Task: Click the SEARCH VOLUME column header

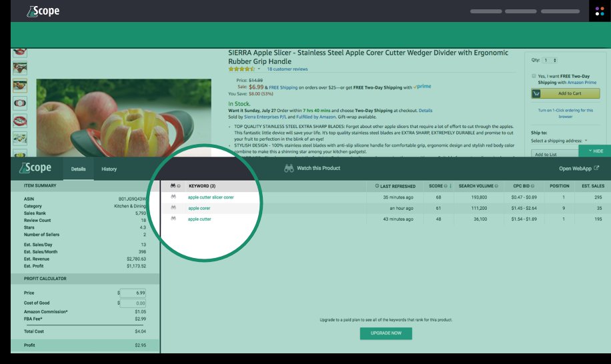Action: 476,186
